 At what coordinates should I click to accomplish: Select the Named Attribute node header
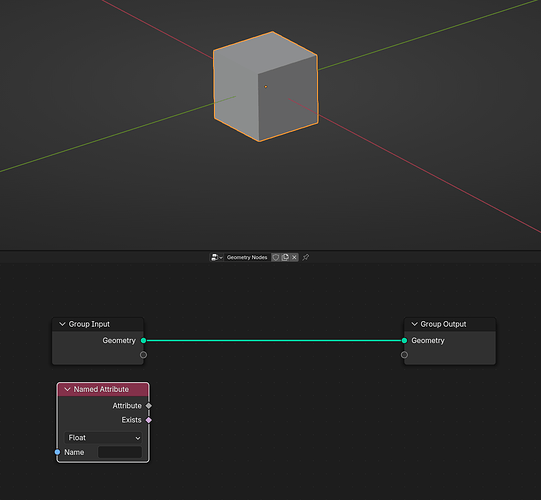click(103, 389)
